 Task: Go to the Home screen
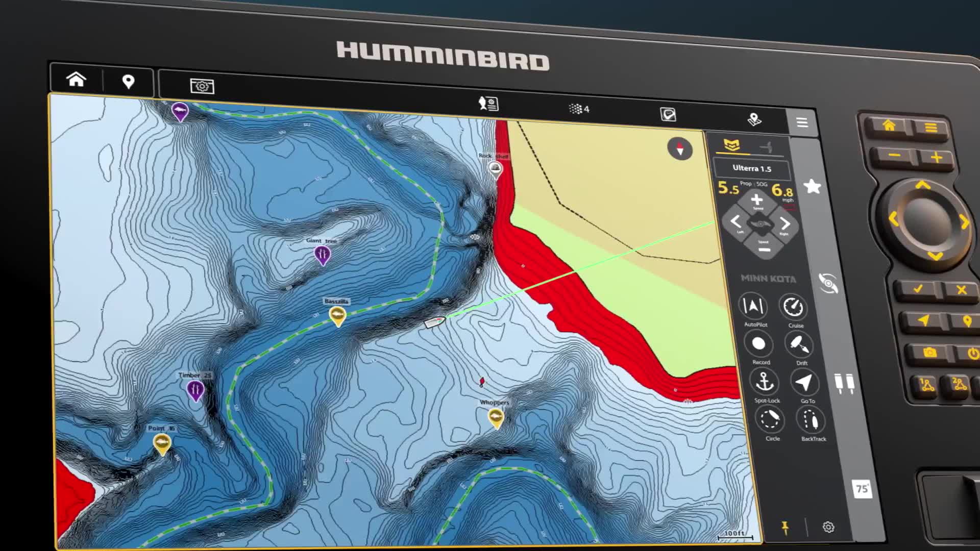coord(76,80)
